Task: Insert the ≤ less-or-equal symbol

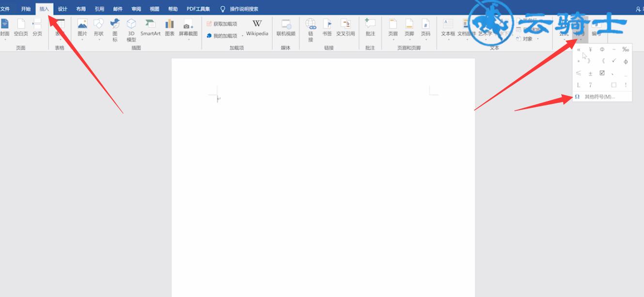Action: tap(579, 73)
